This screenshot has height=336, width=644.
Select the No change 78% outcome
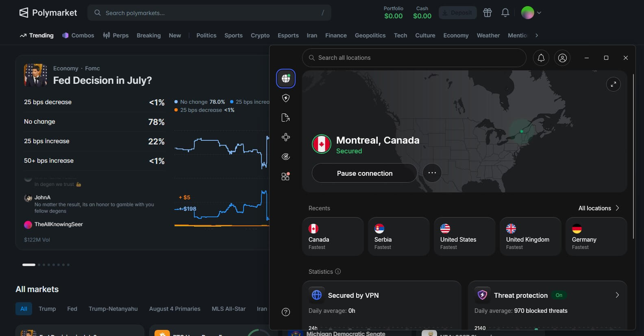[x=94, y=122]
